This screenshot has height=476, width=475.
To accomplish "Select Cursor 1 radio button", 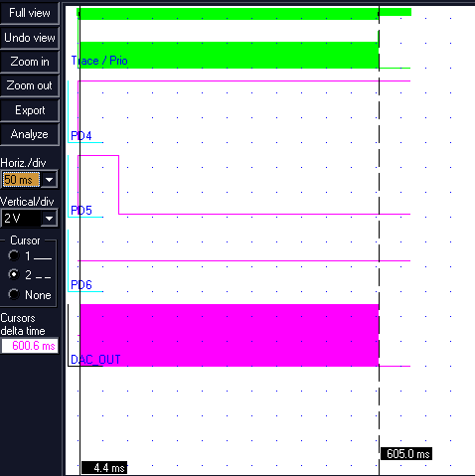I will coord(14,255).
